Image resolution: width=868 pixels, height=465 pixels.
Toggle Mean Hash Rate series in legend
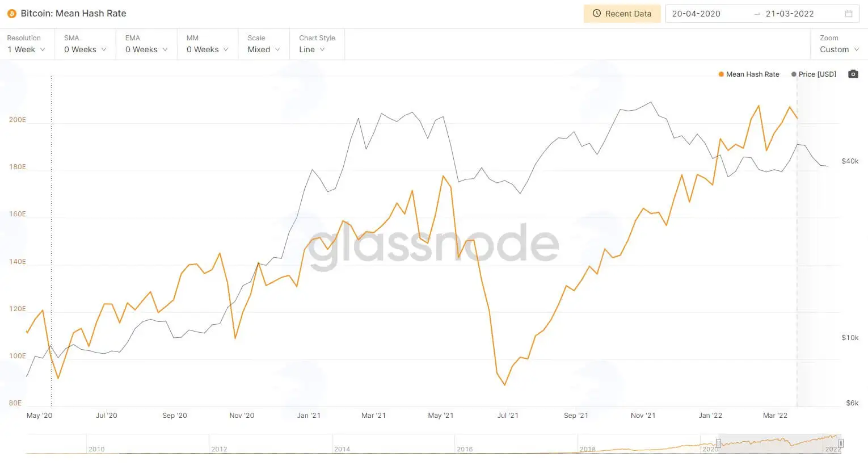(x=749, y=74)
